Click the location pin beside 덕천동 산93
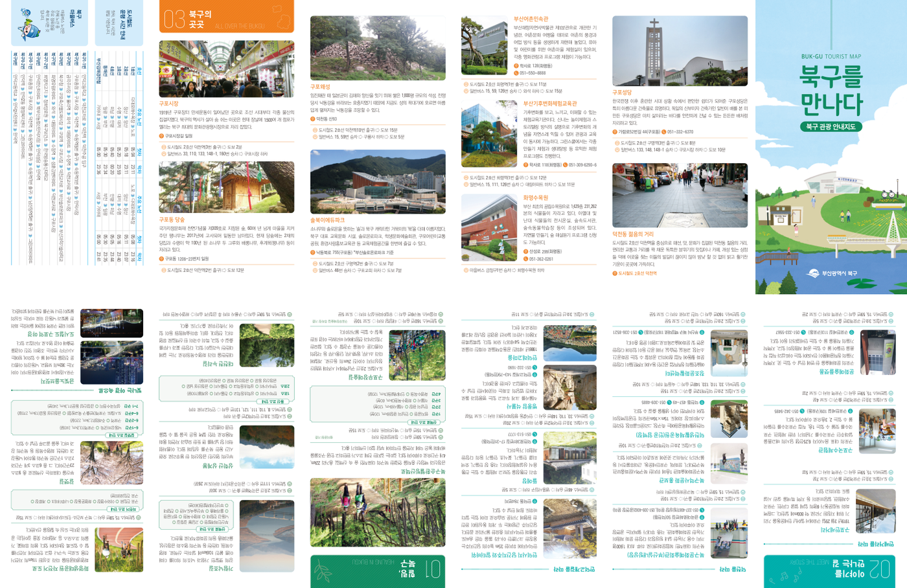Image resolution: width=907 pixels, height=588 pixels. 313,119
